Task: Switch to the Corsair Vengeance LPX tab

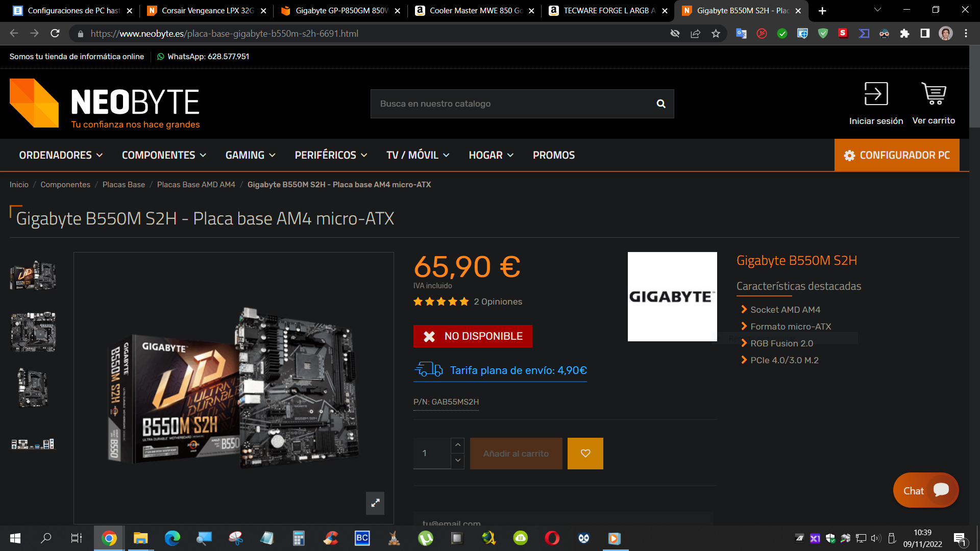Action: pos(207,10)
